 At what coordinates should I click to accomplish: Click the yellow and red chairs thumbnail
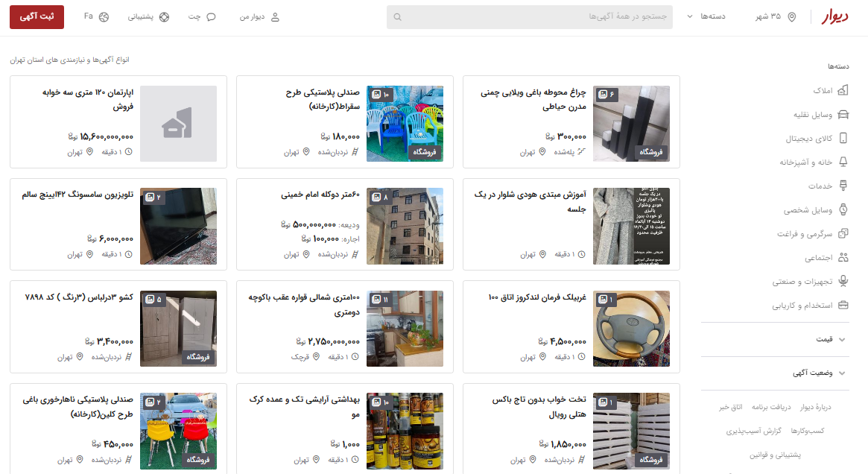[x=178, y=432]
